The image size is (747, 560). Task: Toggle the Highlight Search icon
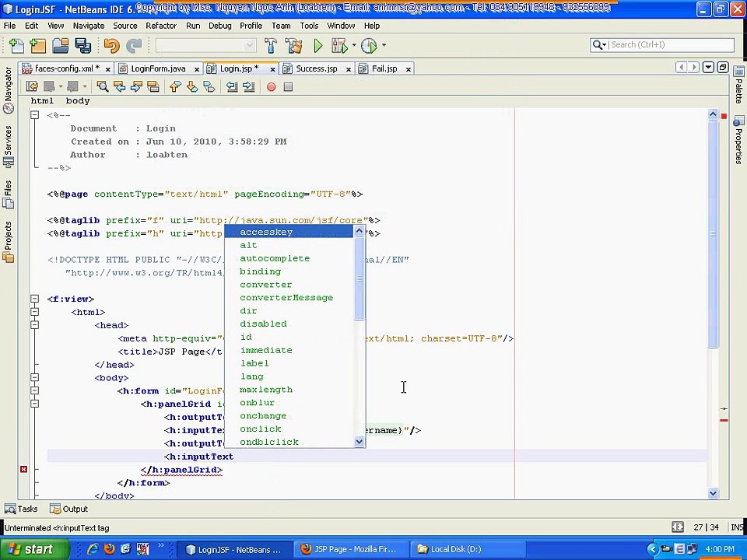[153, 86]
